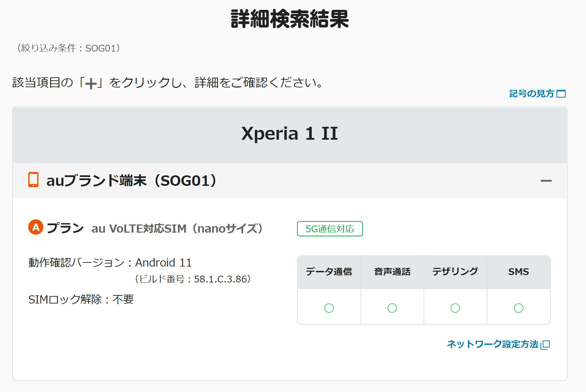Click the 音声通話 column header
586x392 pixels.
tap(392, 272)
